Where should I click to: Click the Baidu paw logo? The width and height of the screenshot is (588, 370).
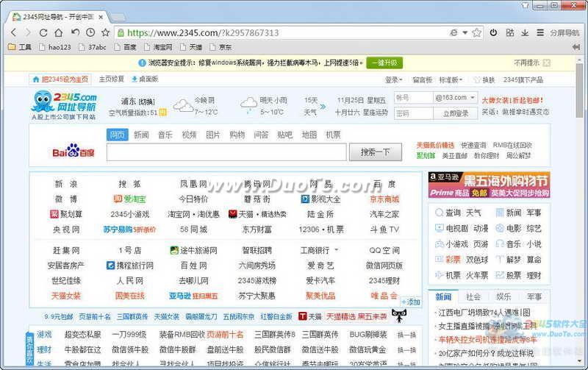click(x=73, y=151)
